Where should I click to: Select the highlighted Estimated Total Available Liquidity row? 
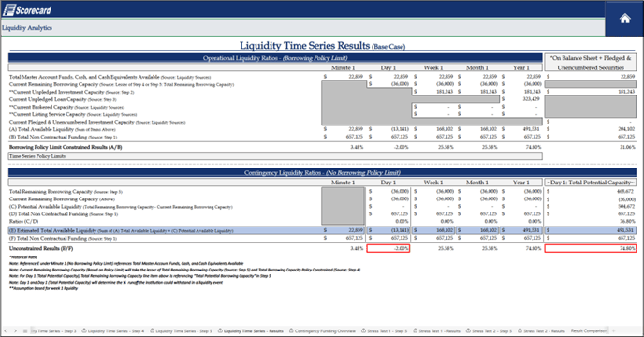(x=322, y=230)
